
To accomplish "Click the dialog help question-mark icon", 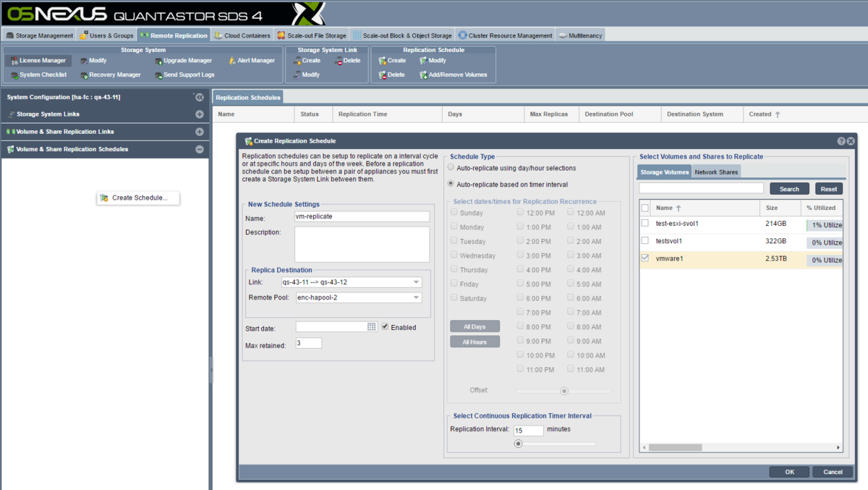I will 841,141.
